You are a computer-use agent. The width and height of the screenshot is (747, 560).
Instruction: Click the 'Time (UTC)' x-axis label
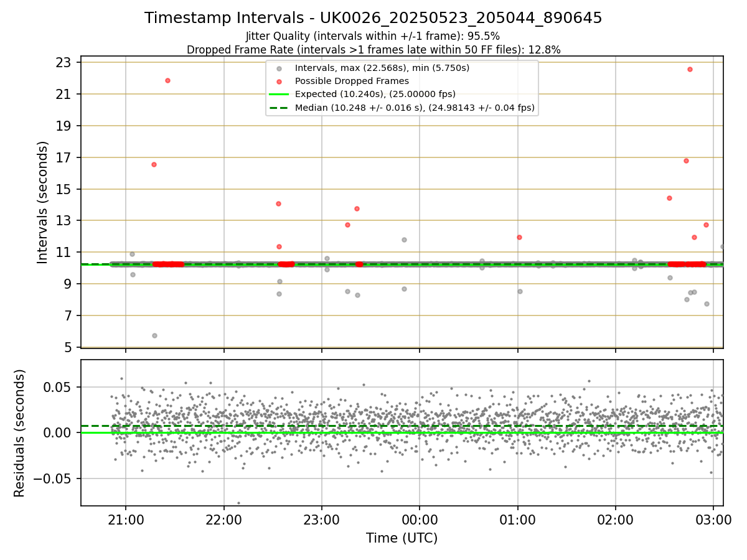(x=402, y=538)
